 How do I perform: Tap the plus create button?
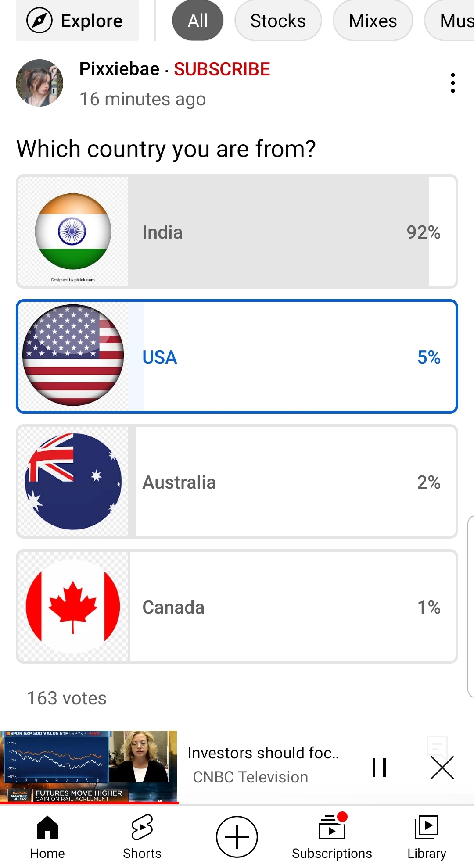237,837
